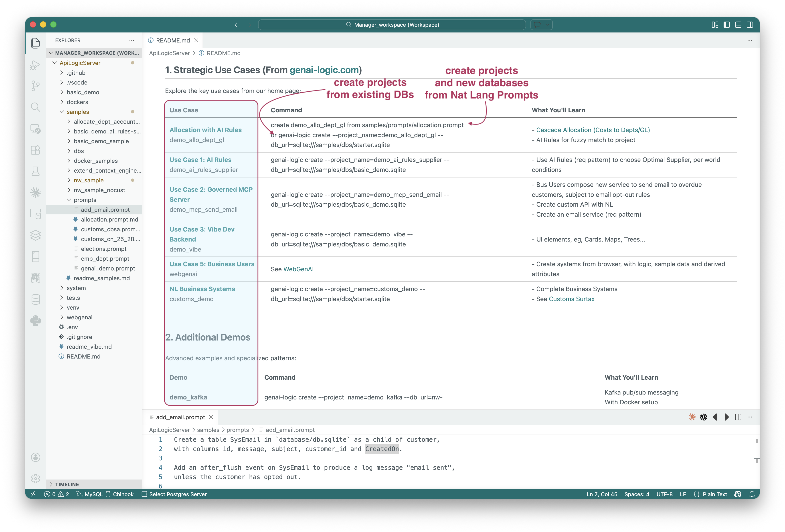
Task: Open the Run and Debug view
Action: [35, 64]
